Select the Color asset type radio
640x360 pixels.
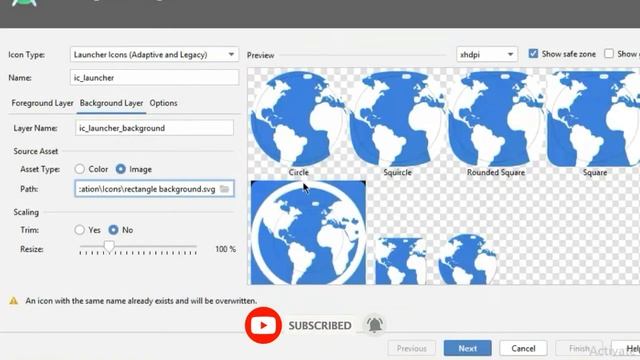pos(80,169)
